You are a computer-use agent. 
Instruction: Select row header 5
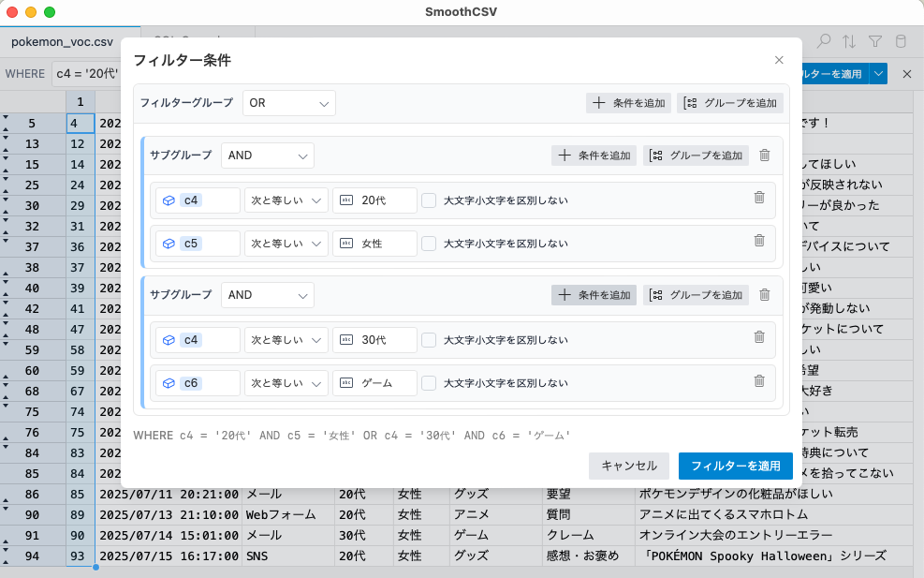coord(33,124)
